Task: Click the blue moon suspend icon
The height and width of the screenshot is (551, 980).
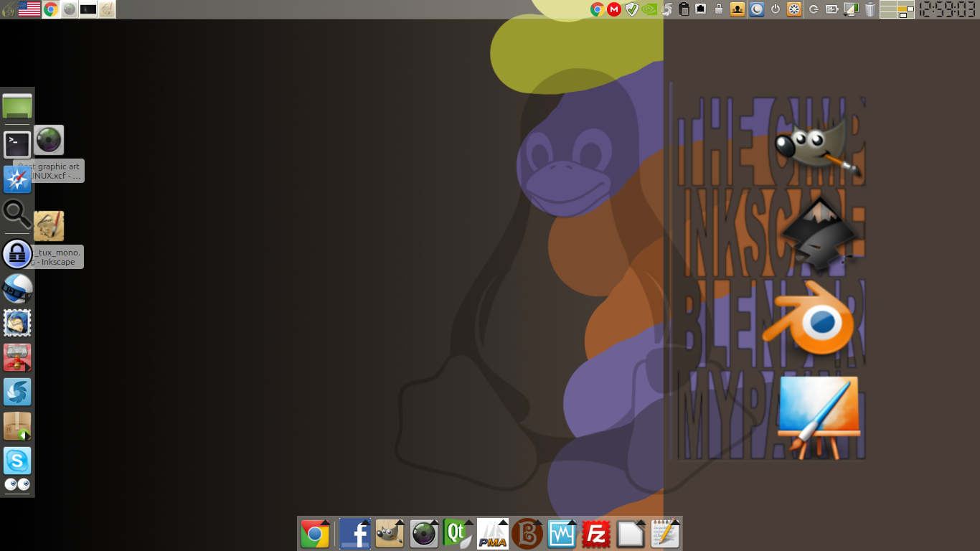Action: click(757, 9)
